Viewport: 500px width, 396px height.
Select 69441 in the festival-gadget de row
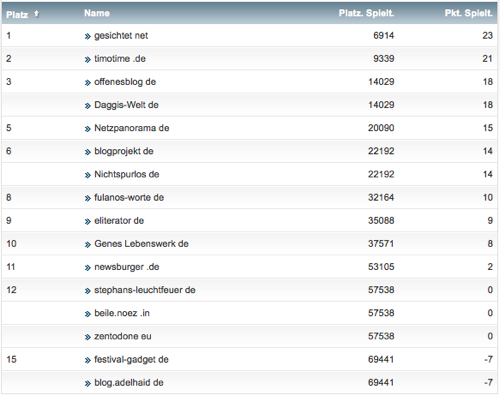click(x=381, y=360)
